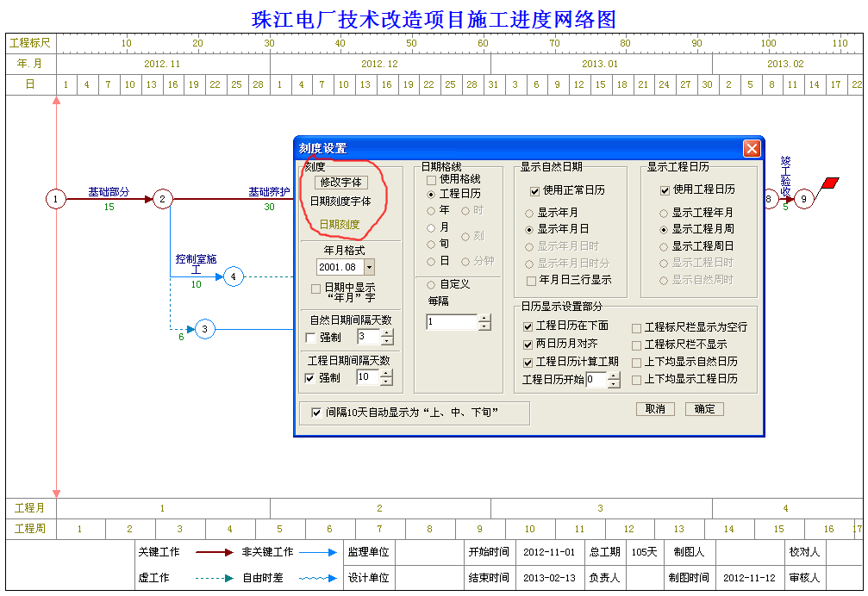
Task: Toggle 使用正常日历 checkbox
Action: tap(534, 191)
